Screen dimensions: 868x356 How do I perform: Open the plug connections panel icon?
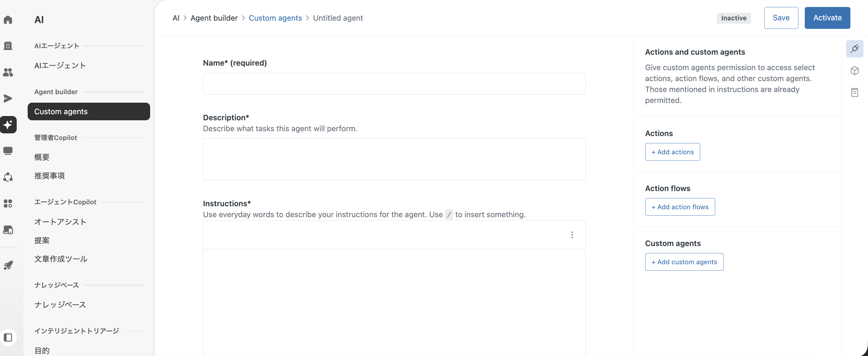point(855,49)
